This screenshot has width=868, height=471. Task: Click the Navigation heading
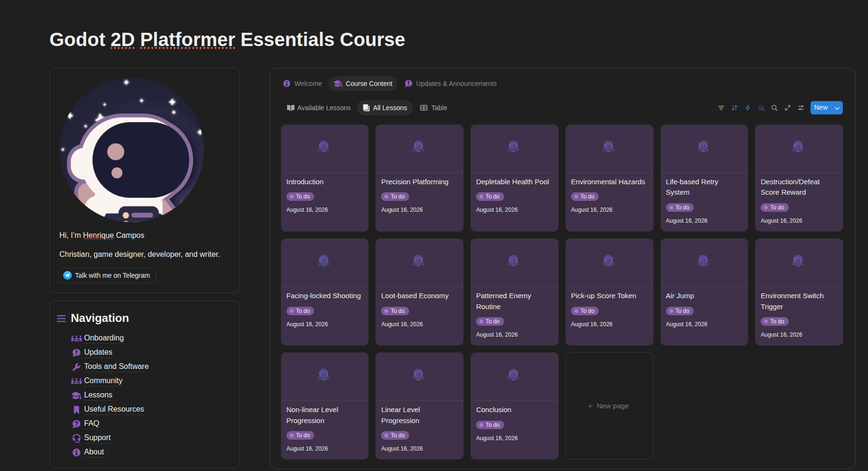(x=100, y=318)
